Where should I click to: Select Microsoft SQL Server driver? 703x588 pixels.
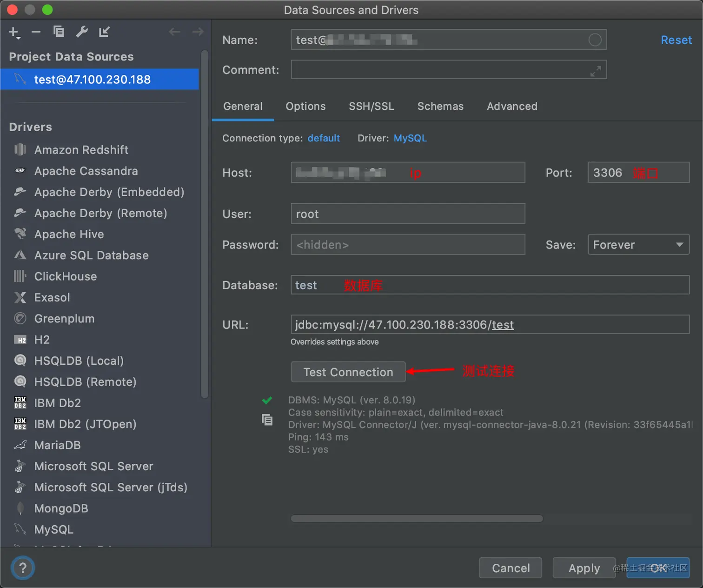coord(93,466)
